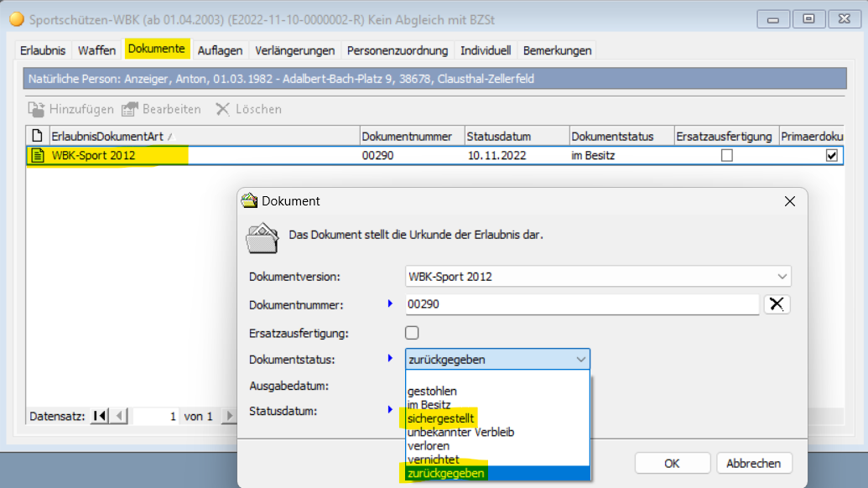Image resolution: width=868 pixels, height=488 pixels.
Task: Switch to the Waffen tab
Action: (x=97, y=50)
